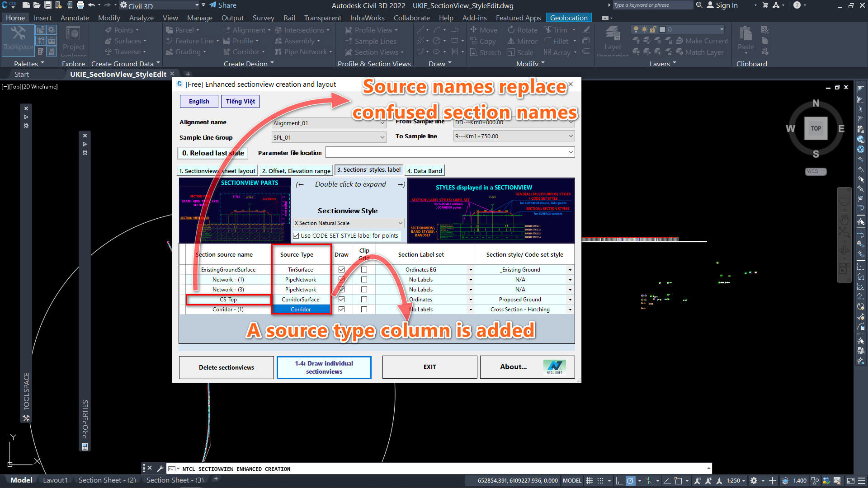
Task: Open the layer color and name selector
Action: 691,29
